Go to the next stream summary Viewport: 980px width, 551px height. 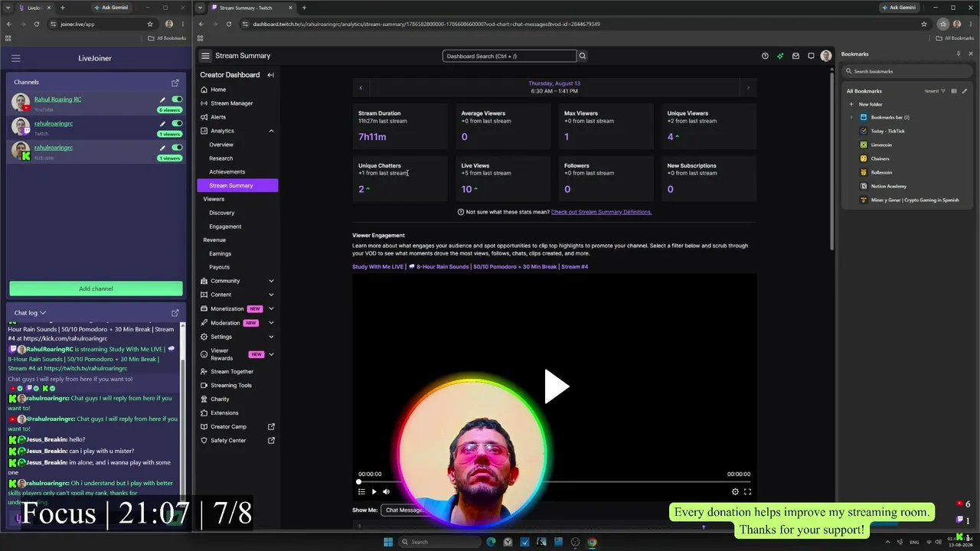(748, 88)
